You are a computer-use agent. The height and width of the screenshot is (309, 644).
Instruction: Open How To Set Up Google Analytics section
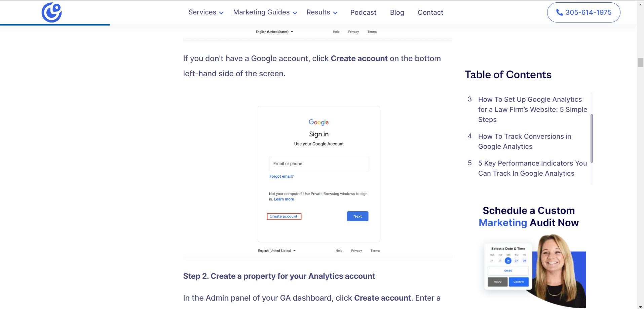[x=533, y=109]
